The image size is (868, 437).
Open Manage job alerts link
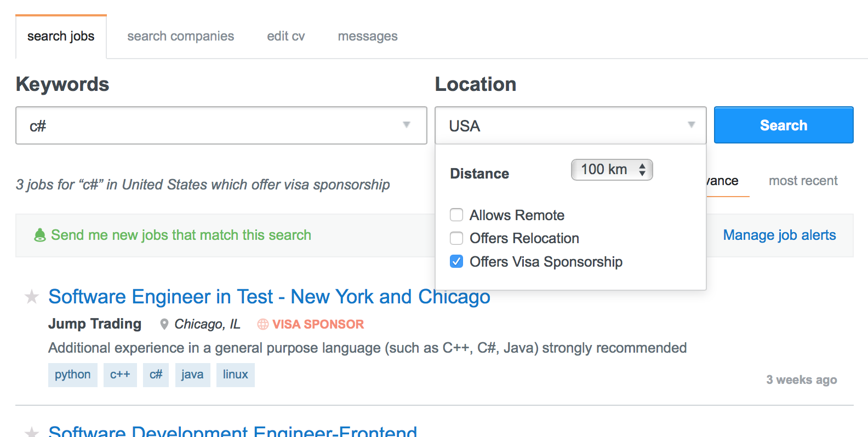tap(779, 235)
